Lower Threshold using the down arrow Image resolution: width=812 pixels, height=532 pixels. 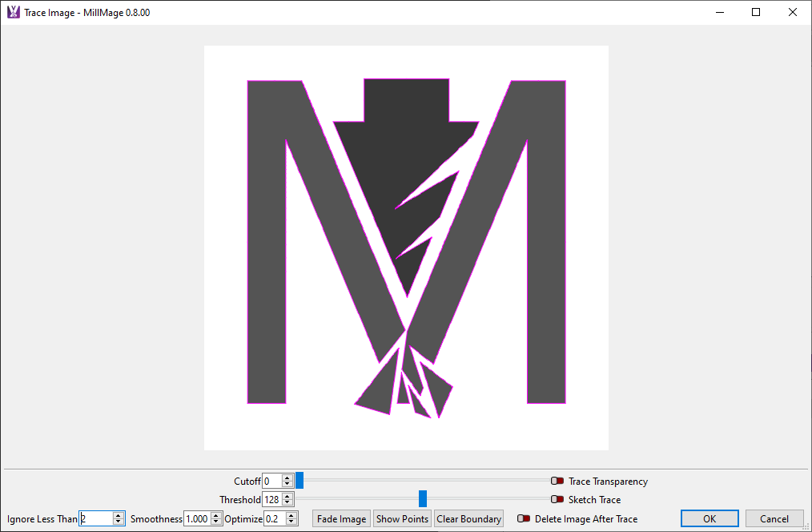(287, 503)
